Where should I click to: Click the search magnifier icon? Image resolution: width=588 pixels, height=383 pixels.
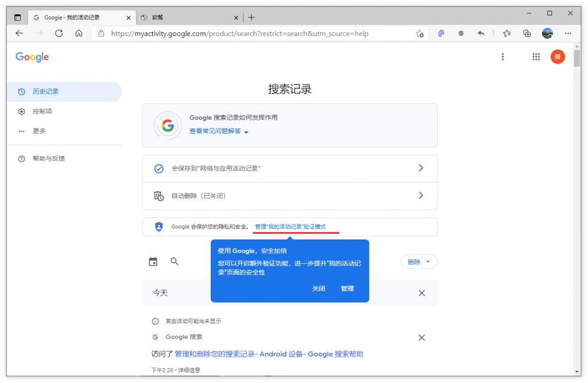point(174,261)
